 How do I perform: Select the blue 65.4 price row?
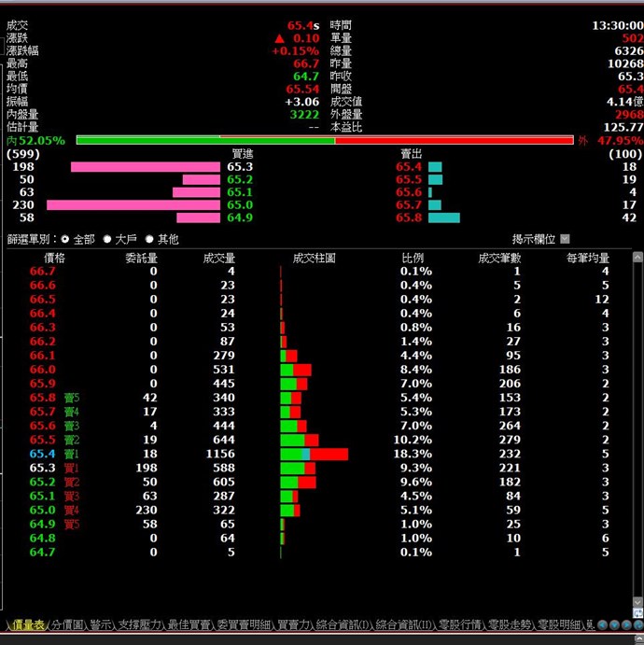coord(319,455)
